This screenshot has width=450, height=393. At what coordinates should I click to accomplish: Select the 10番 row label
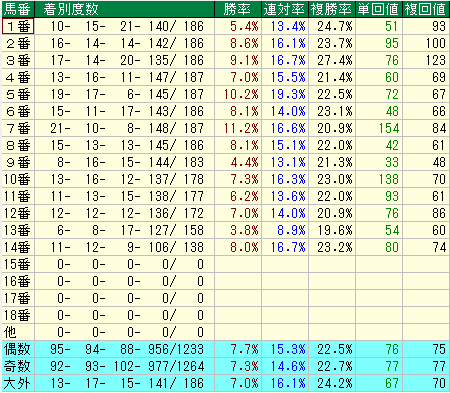pos(18,179)
